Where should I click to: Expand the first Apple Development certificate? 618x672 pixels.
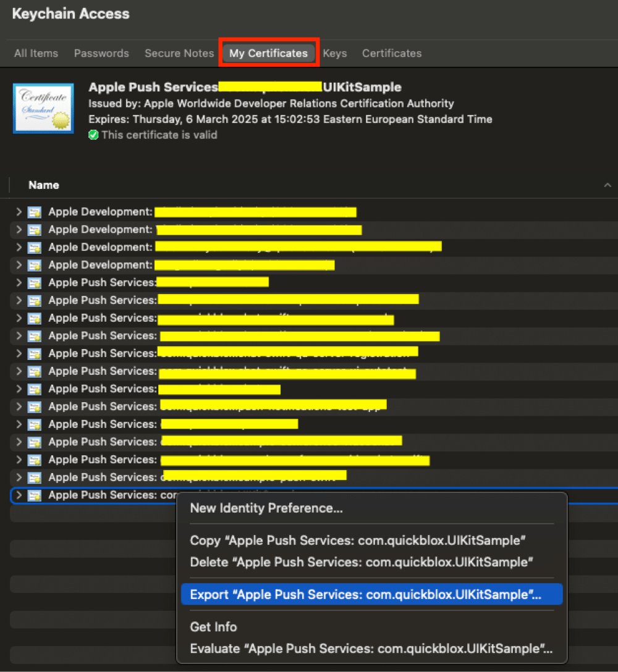[x=19, y=212]
